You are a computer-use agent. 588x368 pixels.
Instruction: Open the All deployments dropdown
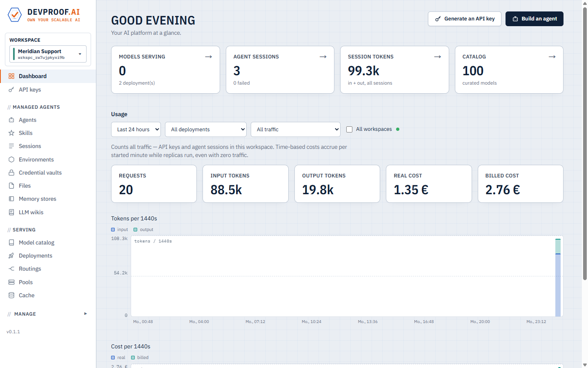click(x=206, y=130)
